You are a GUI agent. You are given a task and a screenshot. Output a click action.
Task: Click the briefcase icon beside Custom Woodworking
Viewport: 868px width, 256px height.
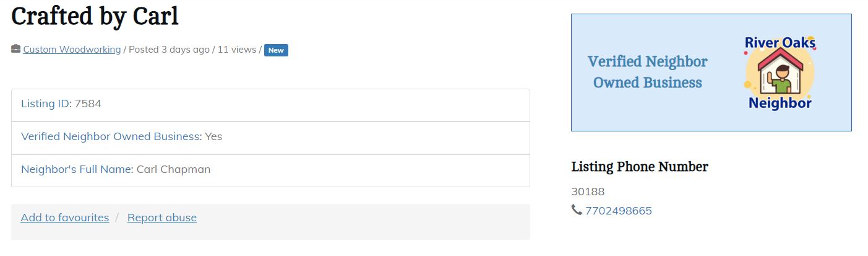point(16,49)
